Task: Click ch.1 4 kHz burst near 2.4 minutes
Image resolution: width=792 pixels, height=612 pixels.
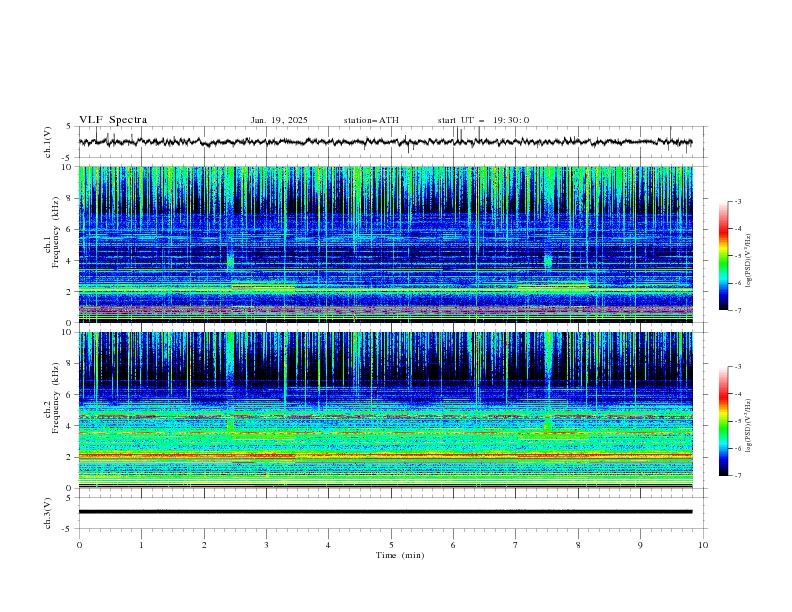Action: 230,261
